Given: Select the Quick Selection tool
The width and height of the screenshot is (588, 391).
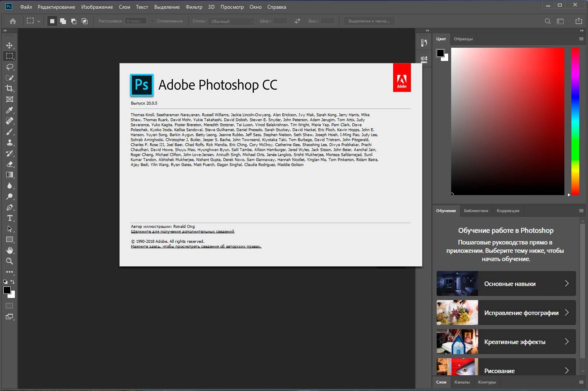Looking at the screenshot, I should pyautogui.click(x=10, y=78).
